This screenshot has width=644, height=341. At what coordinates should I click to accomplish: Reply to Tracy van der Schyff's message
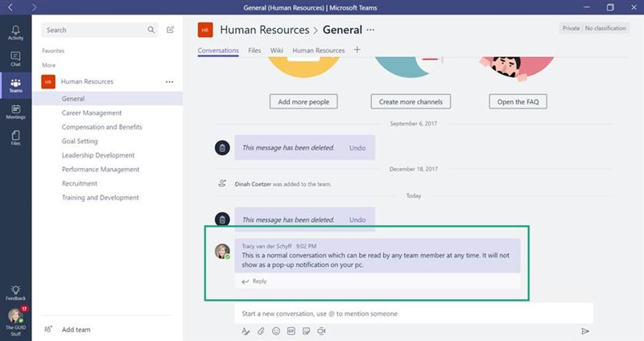point(254,281)
